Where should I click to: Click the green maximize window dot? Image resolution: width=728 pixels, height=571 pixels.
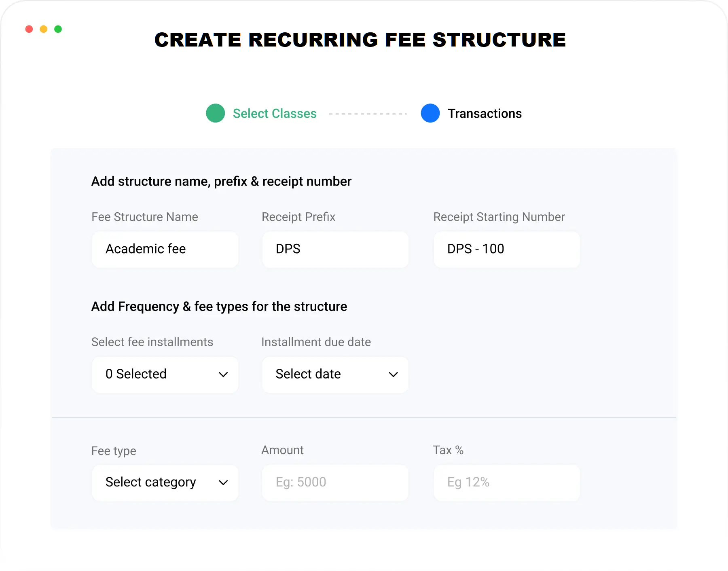[x=58, y=29]
